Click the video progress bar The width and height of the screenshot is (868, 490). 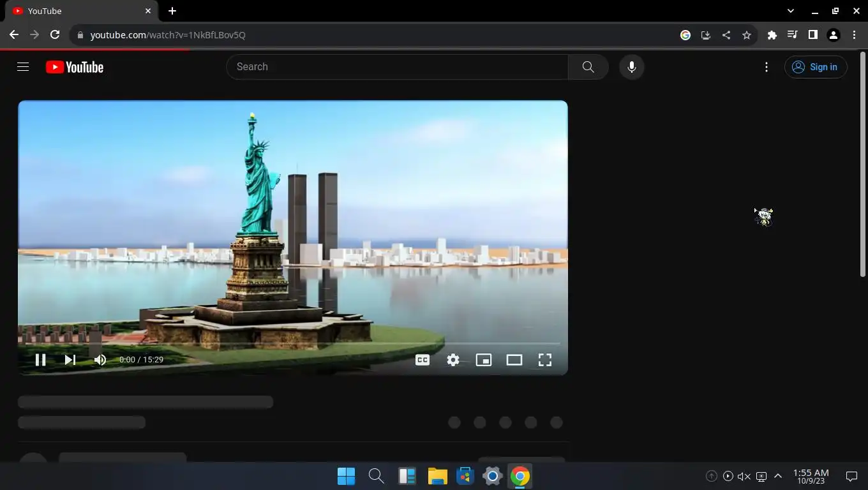coord(292,344)
